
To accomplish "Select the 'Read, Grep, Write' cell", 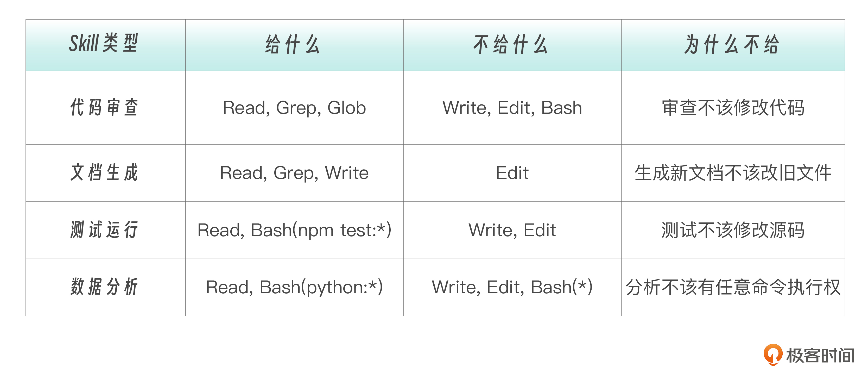I will [294, 173].
